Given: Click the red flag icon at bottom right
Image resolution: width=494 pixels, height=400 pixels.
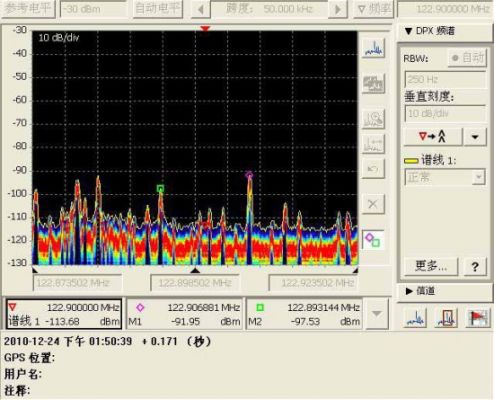Looking at the screenshot, I should [x=477, y=318].
